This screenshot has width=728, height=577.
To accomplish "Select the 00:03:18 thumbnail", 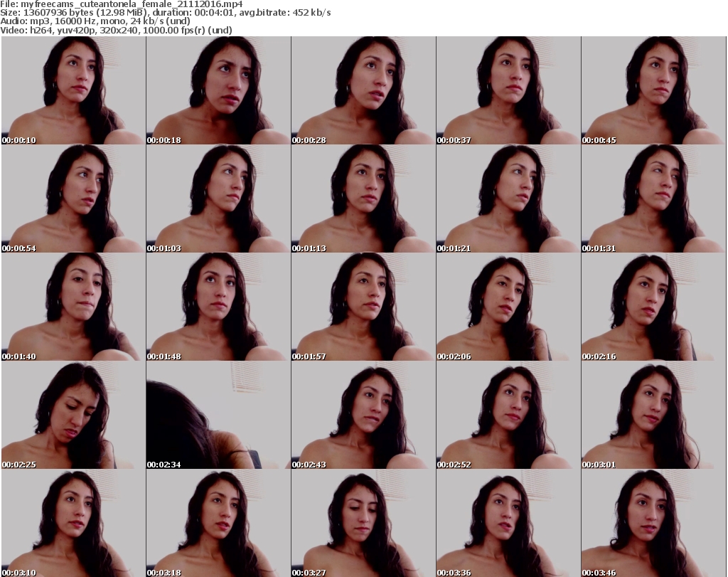I will pos(218,524).
